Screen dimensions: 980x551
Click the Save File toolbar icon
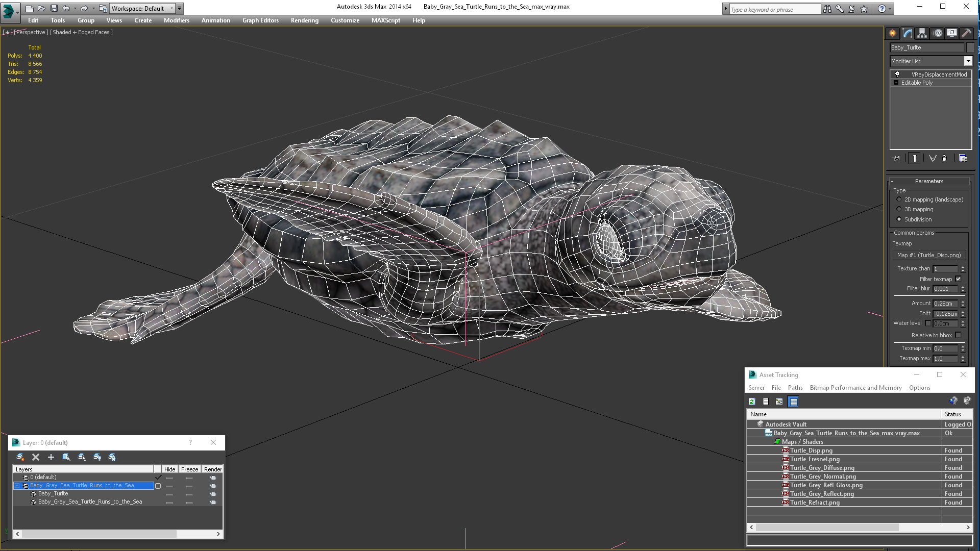[x=54, y=8]
